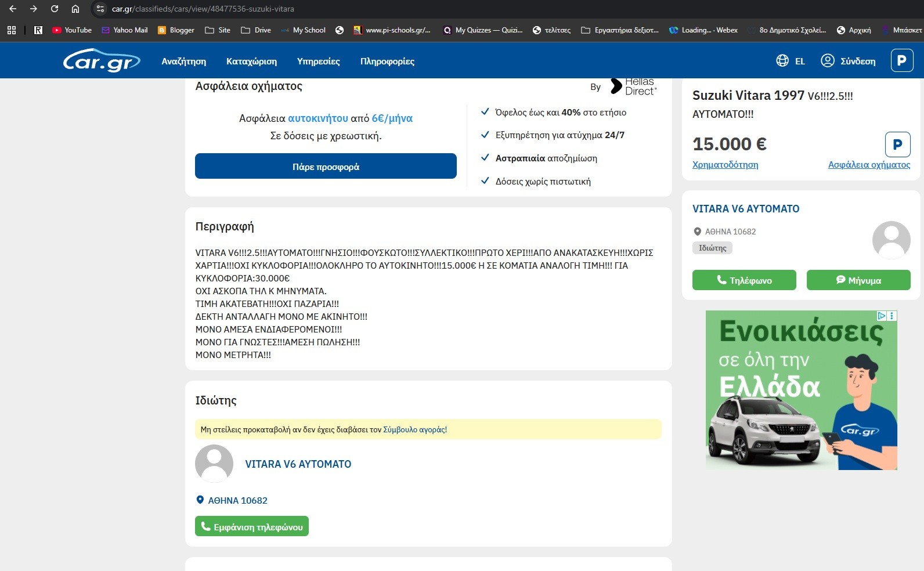The width and height of the screenshot is (924, 571).
Task: Click the Ασφάλεια οχήματος heading
Action: click(249, 86)
